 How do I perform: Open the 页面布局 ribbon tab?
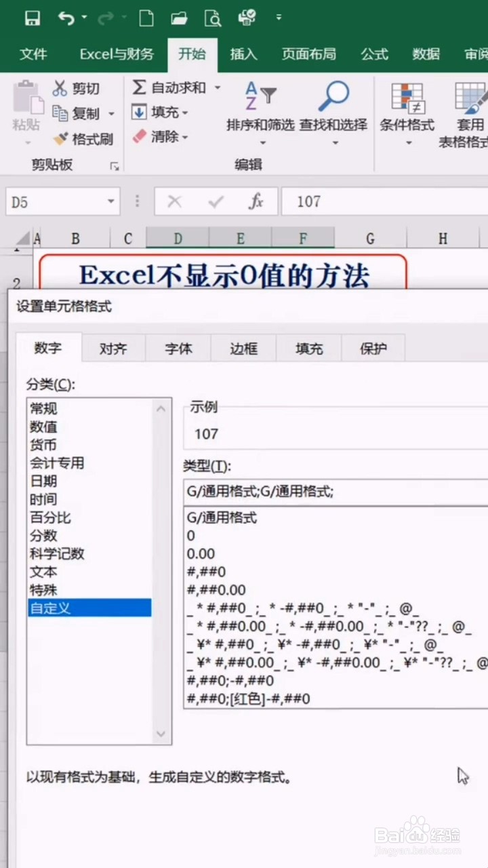coord(308,55)
